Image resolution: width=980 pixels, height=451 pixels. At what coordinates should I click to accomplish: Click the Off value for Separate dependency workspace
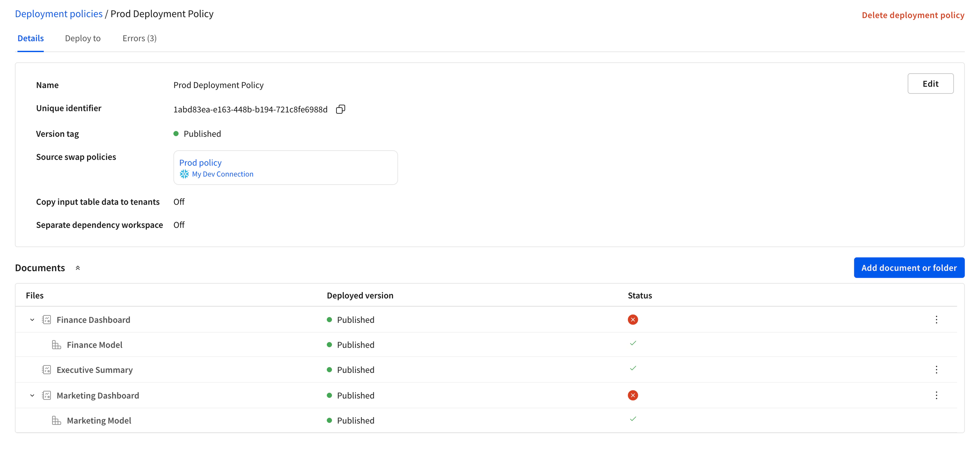pos(179,225)
